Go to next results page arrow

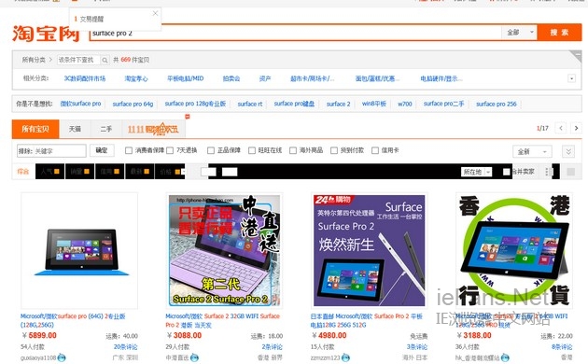point(577,128)
